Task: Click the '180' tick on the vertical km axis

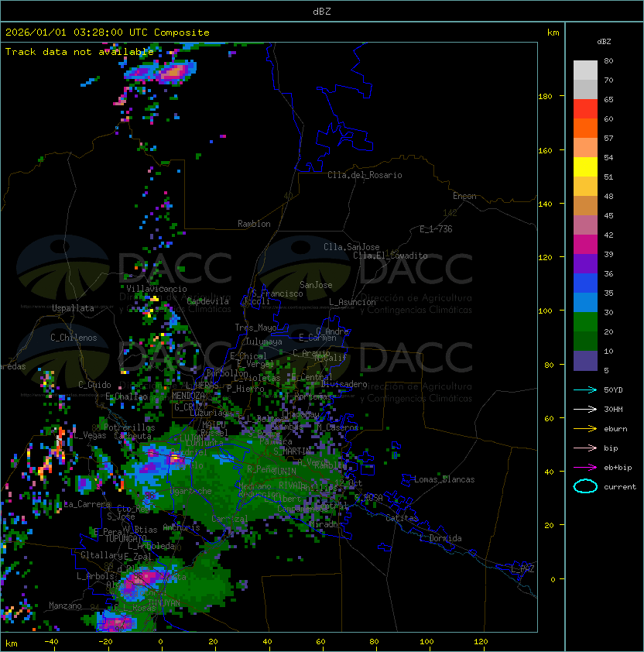Action: pos(545,97)
